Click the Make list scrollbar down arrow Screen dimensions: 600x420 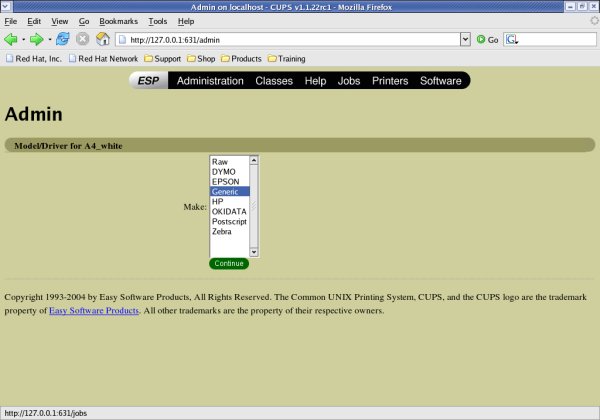[x=254, y=252]
